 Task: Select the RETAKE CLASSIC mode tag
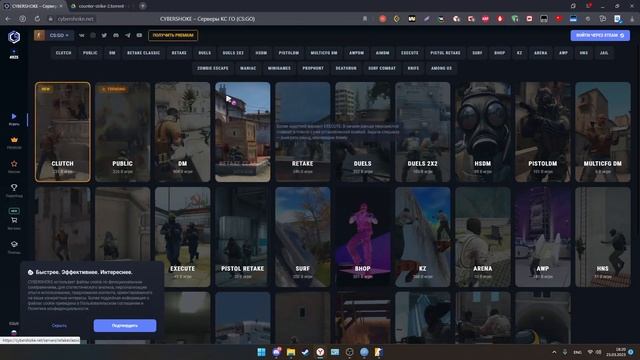pos(143,53)
